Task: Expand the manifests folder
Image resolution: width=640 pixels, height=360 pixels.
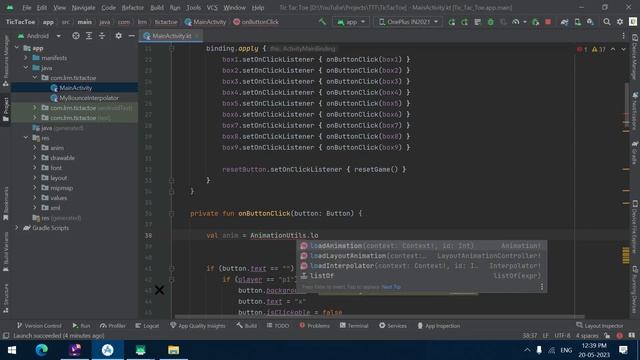Action: coord(26,58)
